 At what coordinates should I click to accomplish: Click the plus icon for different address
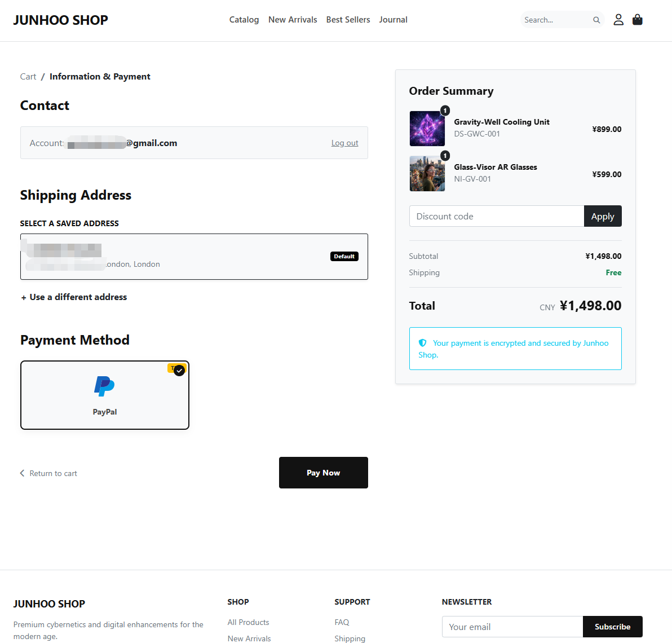pyautogui.click(x=24, y=297)
